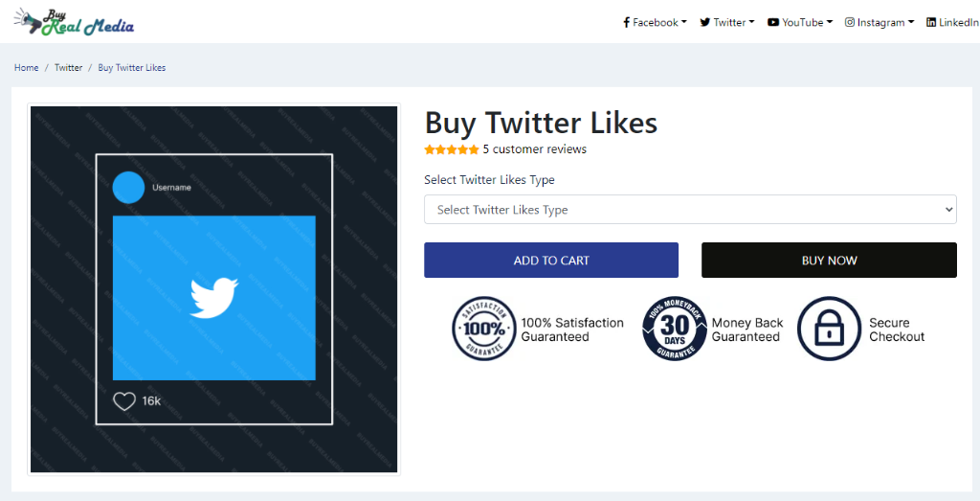
Task: Click the five-star rating icons
Action: 452,149
